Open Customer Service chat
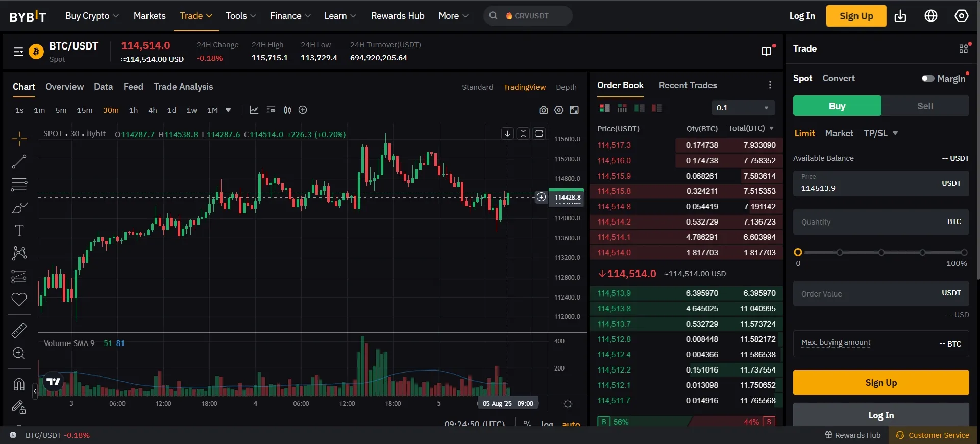The image size is (980, 444). [933, 435]
